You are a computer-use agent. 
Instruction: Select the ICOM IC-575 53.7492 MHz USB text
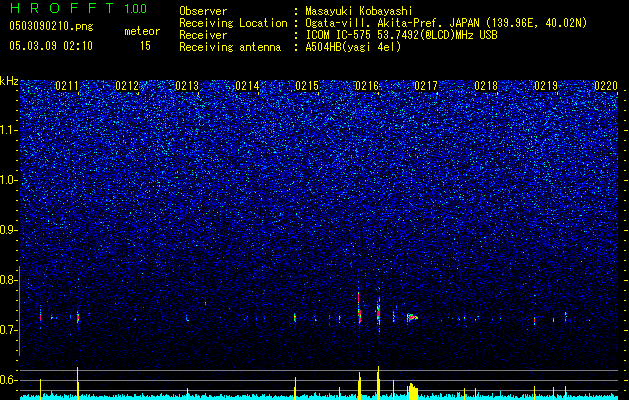coord(401,35)
